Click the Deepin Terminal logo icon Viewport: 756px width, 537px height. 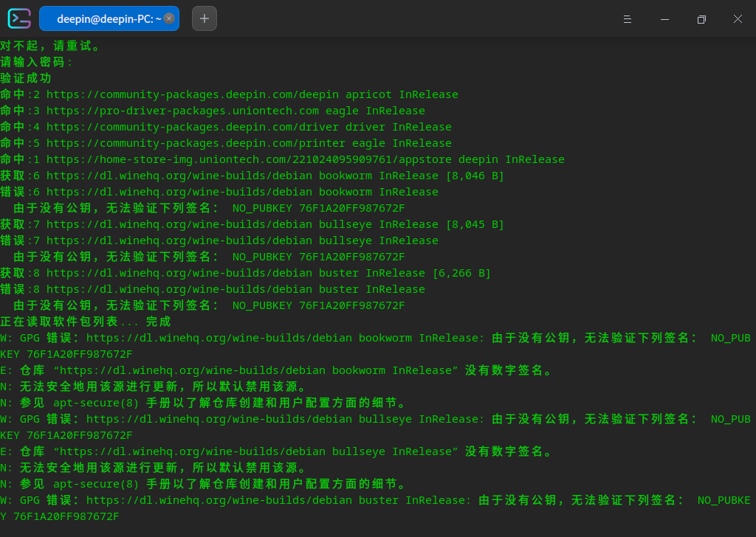click(x=18, y=18)
